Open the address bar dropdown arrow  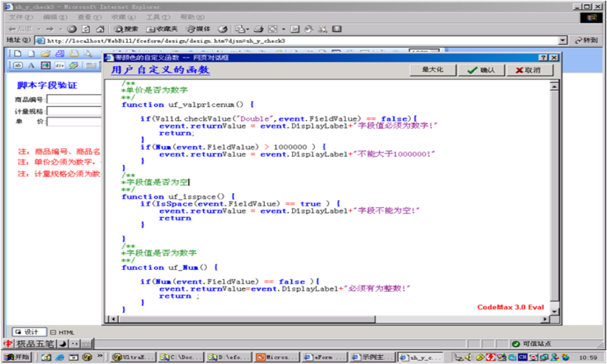tap(563, 41)
